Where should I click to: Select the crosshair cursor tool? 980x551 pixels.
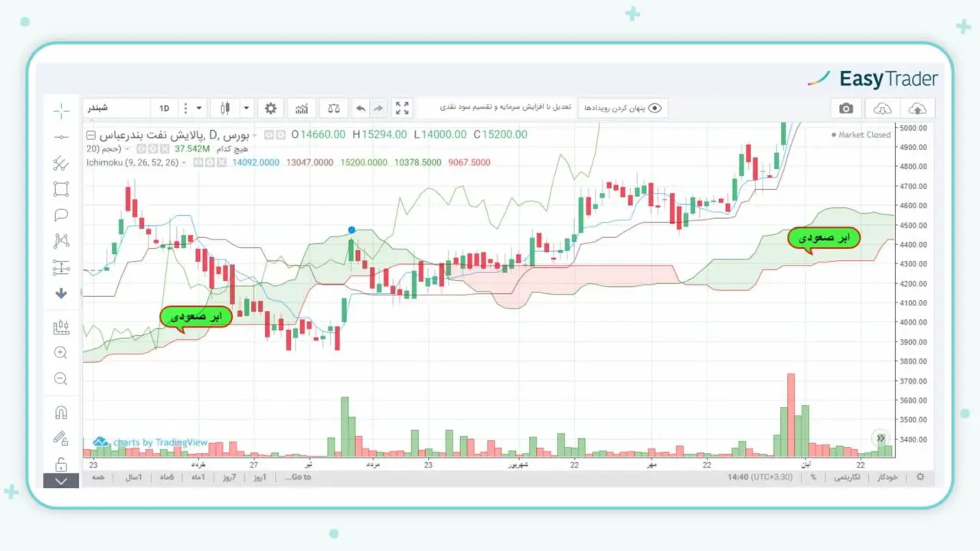tap(61, 110)
